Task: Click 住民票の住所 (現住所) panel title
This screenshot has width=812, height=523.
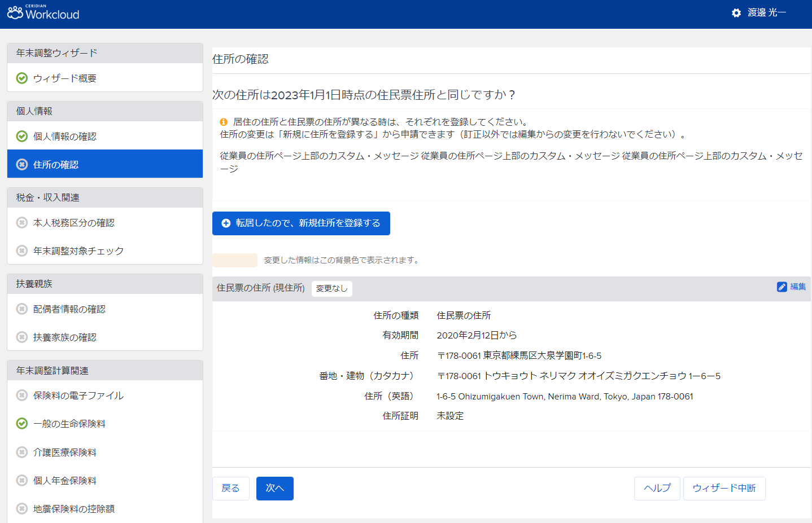Action: 261,288
